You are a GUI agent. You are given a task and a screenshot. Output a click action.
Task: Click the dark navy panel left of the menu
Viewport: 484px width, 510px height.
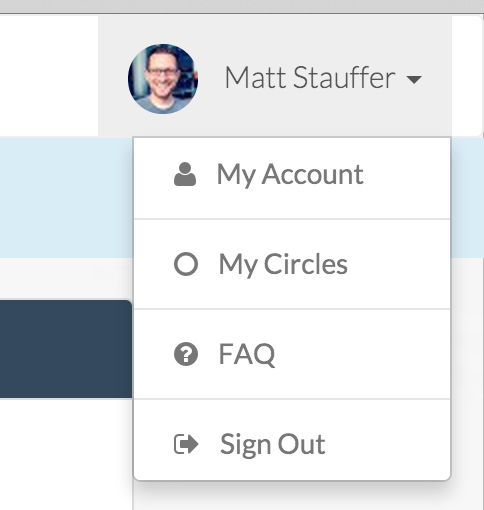coord(66,349)
